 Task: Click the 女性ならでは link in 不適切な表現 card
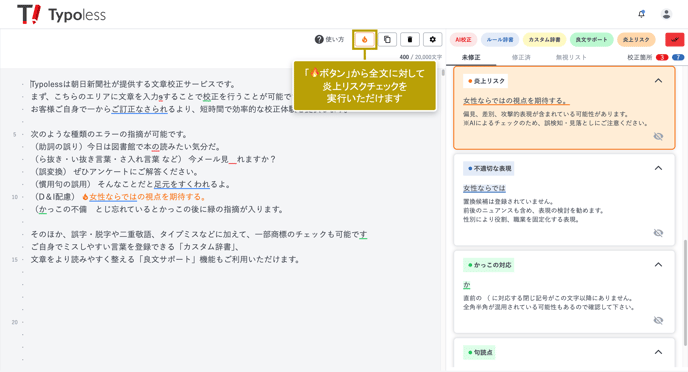484,188
